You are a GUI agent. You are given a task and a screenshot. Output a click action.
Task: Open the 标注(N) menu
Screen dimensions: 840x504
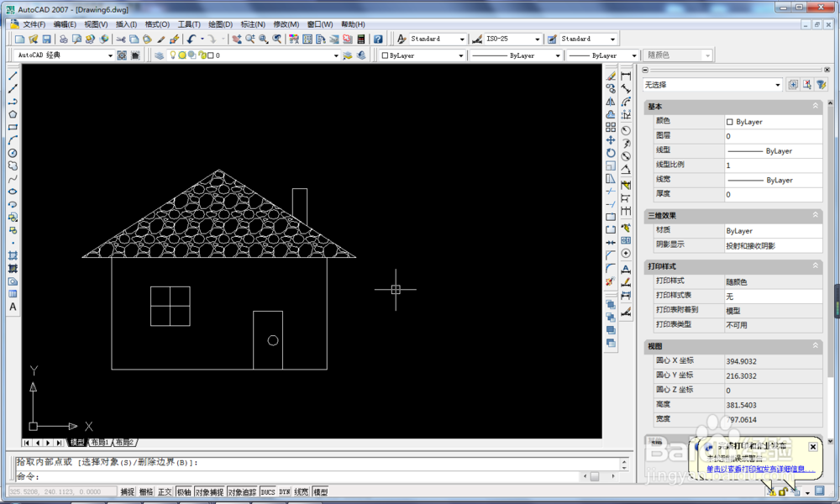[253, 24]
